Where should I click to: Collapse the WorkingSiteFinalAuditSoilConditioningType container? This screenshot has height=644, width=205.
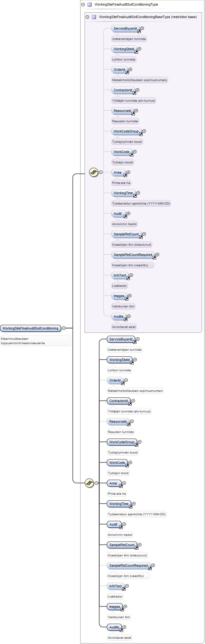[x=83, y=5]
